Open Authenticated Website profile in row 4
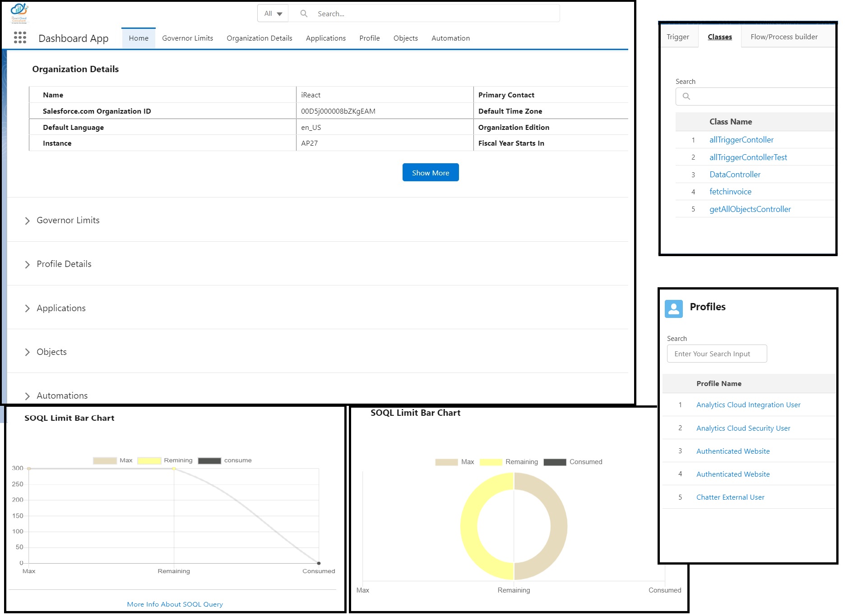Image resolution: width=862 pixels, height=616 pixels. 733,474
